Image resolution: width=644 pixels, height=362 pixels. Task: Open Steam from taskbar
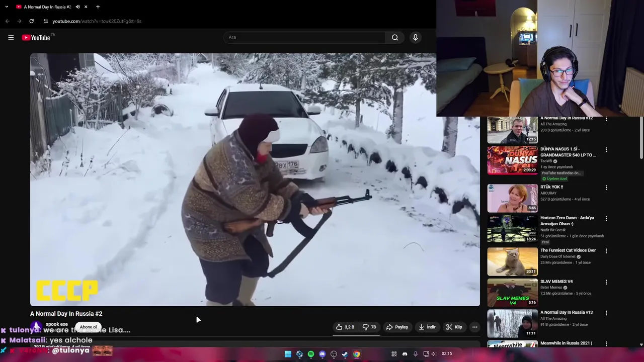pos(345,354)
